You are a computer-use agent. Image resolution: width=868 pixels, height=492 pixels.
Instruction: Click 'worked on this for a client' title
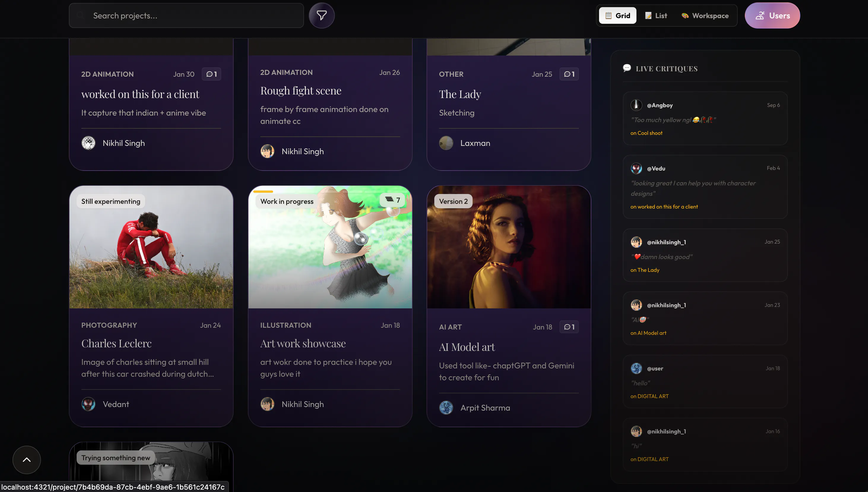click(140, 94)
